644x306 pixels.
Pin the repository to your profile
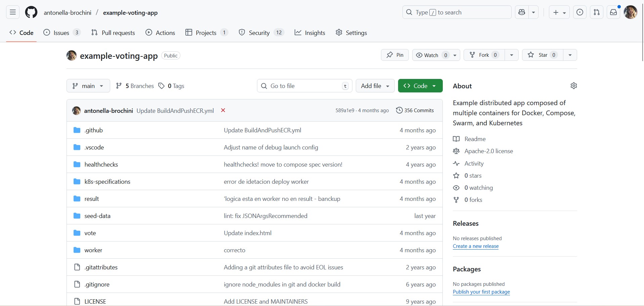click(395, 55)
